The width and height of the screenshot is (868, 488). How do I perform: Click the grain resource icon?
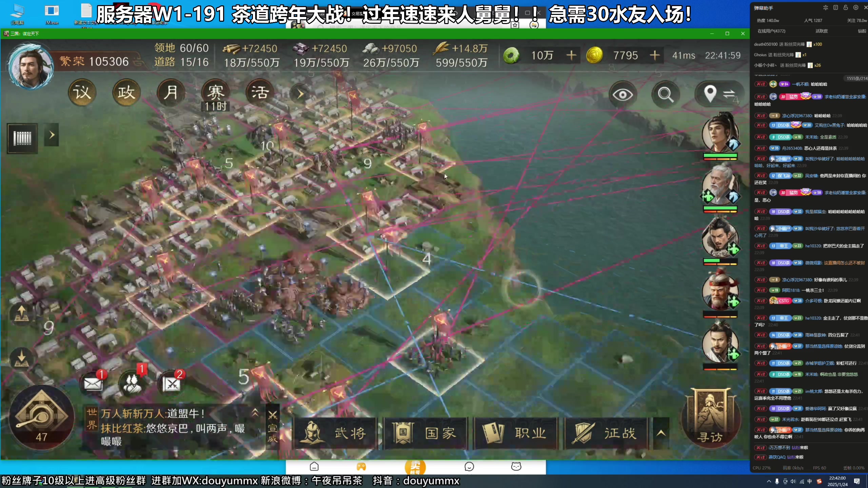pos(441,49)
